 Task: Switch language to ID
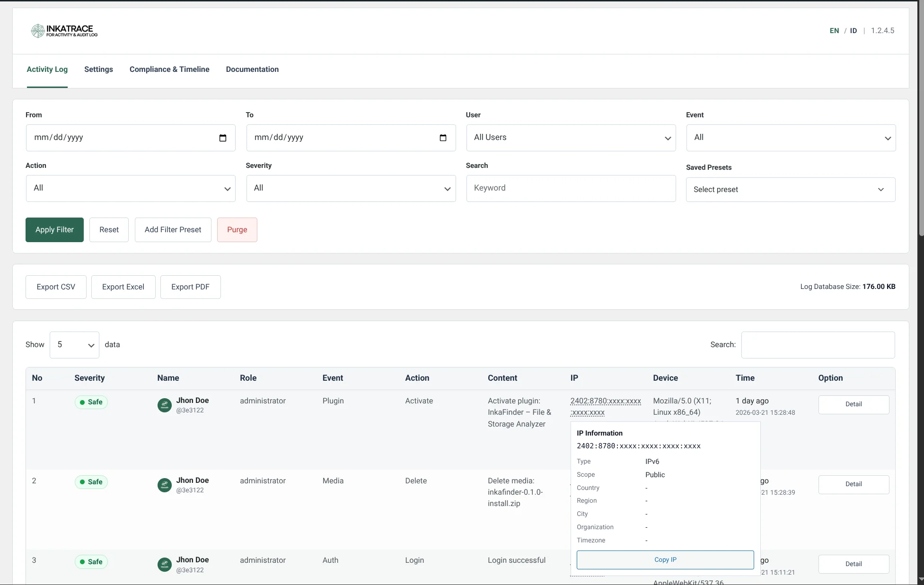(854, 31)
